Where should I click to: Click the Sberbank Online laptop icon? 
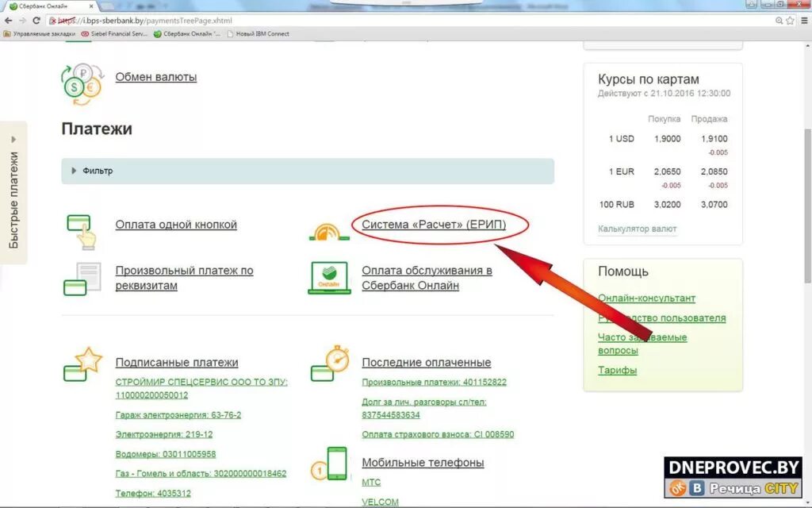(329, 278)
